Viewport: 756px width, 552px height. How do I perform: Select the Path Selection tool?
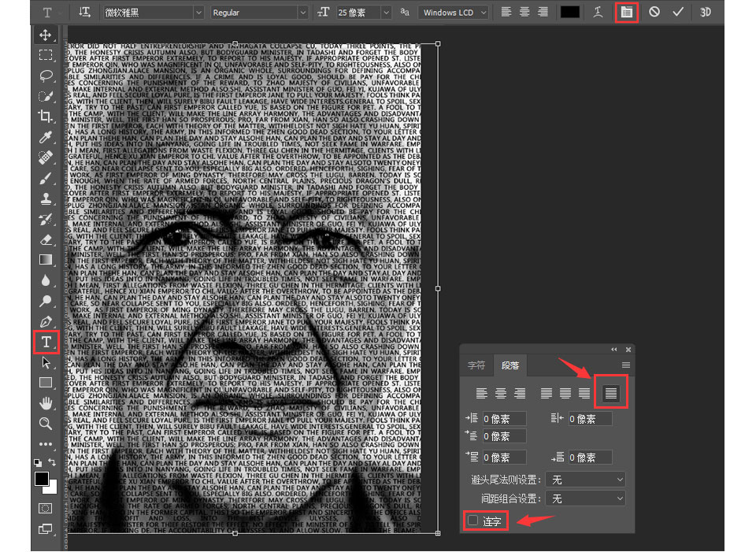(x=46, y=362)
